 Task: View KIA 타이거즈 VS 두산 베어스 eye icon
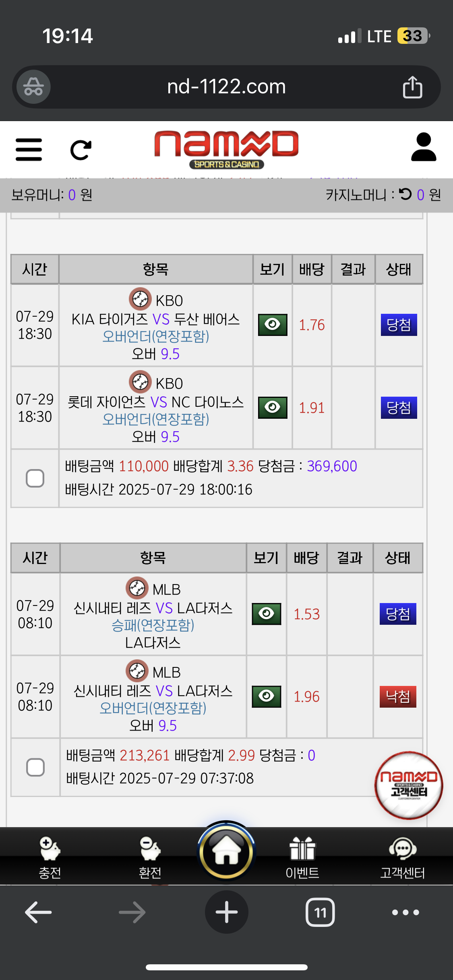273,325
